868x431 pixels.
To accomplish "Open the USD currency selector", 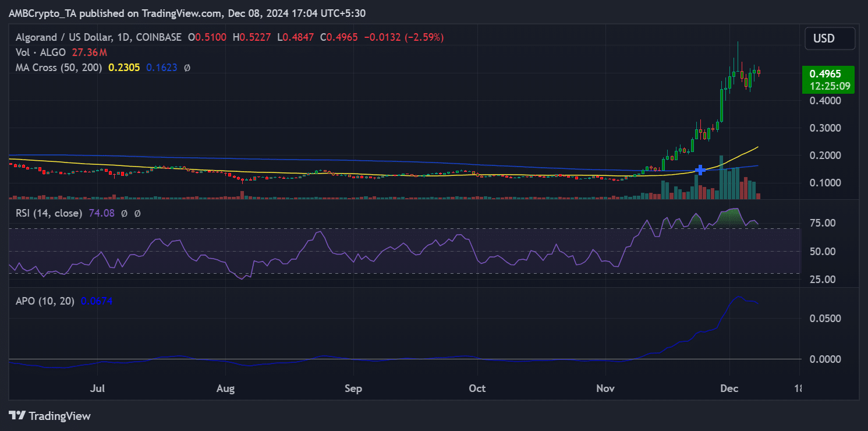I will pos(830,38).
